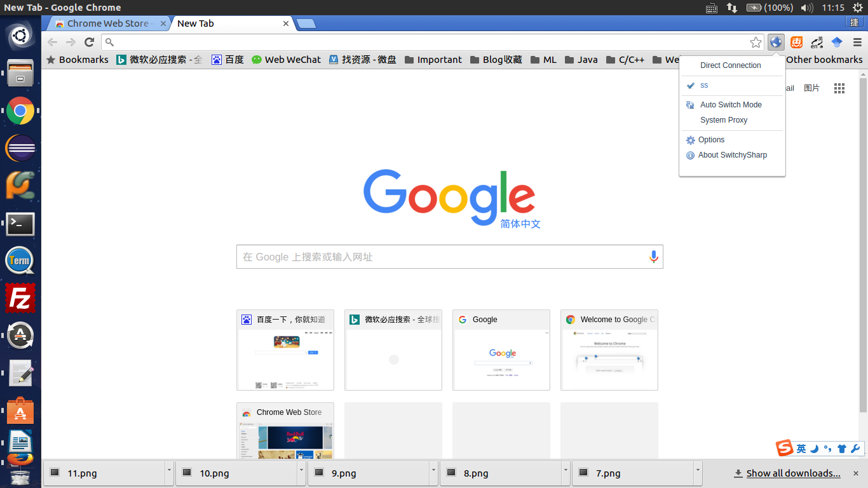This screenshot has height=488, width=868.
Task: Choose System Proxy option
Action: point(732,120)
